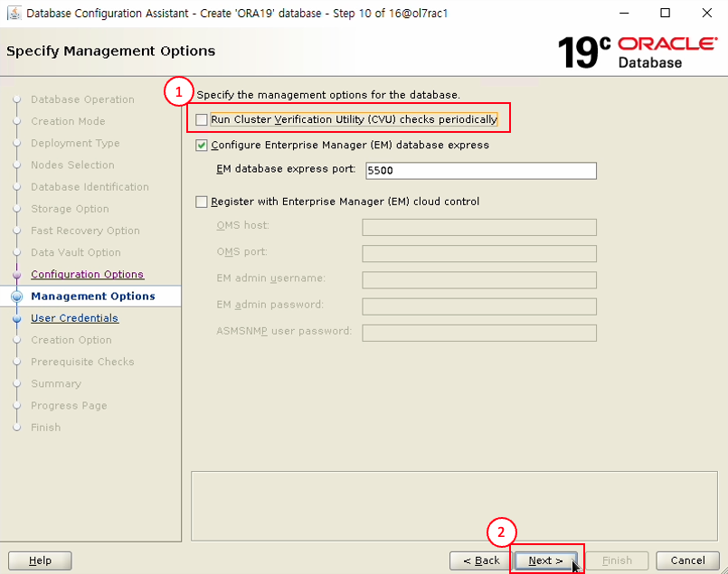The image size is (728, 574).
Task: Click the Oracle 19c Database logo
Action: click(638, 52)
